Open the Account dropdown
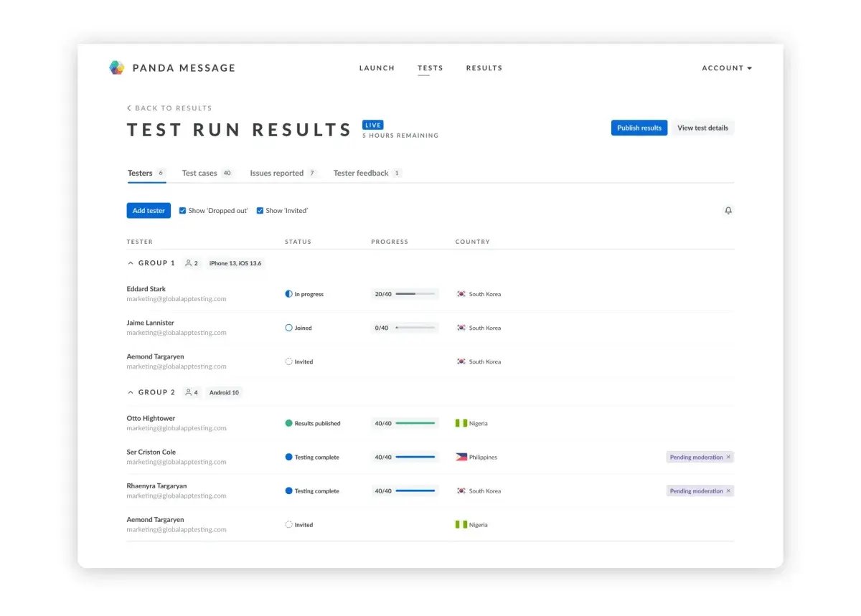Viewport: 861px width, 616px height. point(727,67)
